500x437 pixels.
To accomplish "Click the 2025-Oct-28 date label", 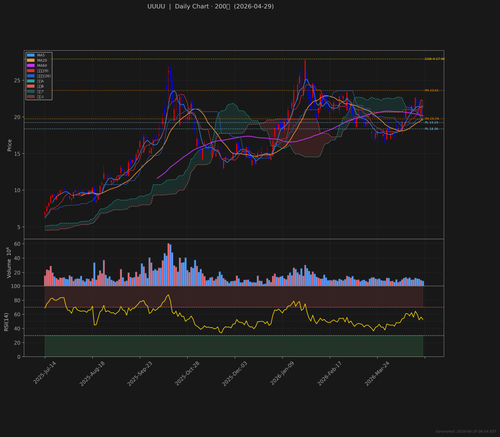I will [x=187, y=373].
